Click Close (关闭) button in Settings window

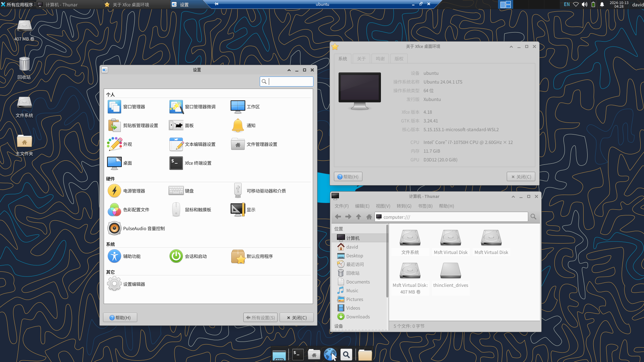[297, 317]
